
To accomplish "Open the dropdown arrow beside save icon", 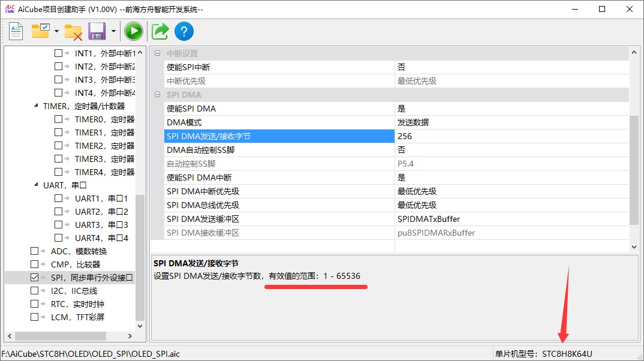I will pyautogui.click(x=113, y=31).
